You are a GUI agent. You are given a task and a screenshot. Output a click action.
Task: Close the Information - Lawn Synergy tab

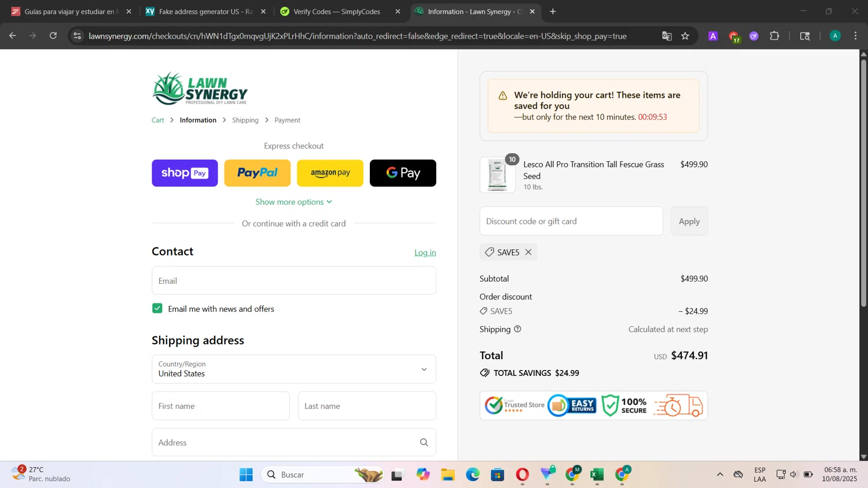point(532,12)
